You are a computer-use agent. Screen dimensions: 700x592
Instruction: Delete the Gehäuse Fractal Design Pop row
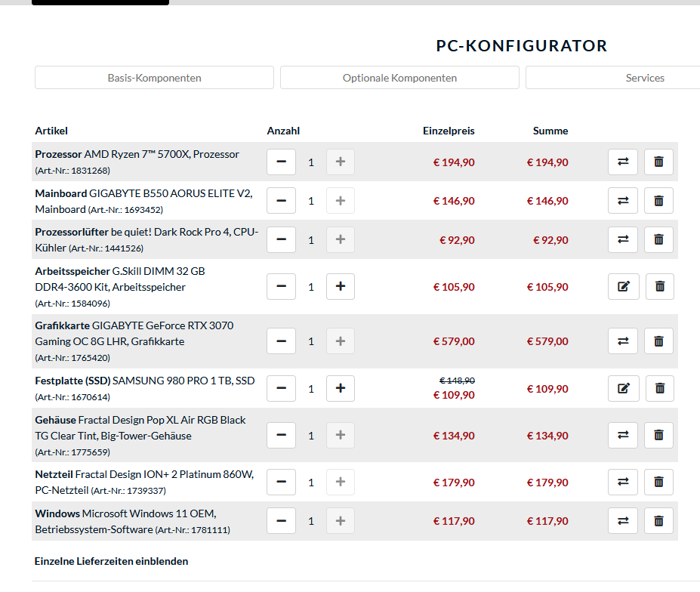[x=658, y=435]
